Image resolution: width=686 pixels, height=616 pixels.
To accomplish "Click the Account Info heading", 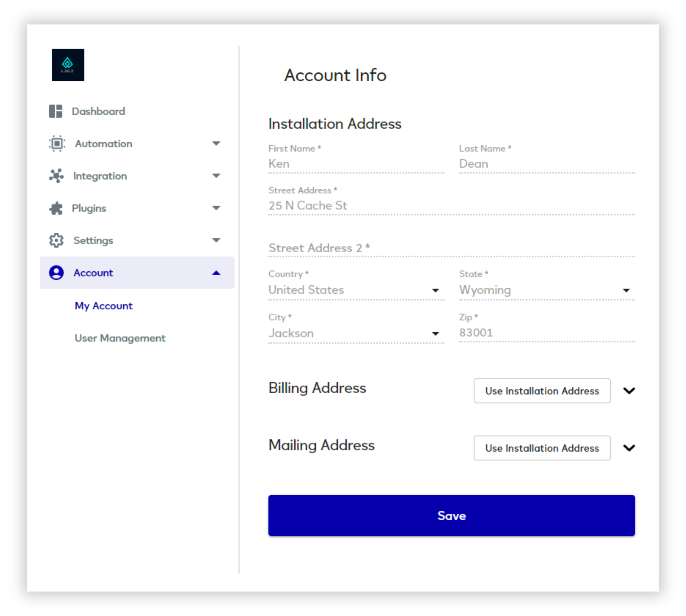I will click(x=335, y=75).
